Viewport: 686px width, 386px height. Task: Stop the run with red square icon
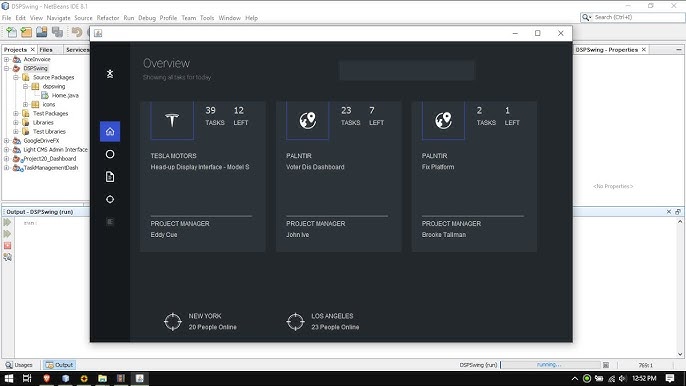(x=7, y=246)
